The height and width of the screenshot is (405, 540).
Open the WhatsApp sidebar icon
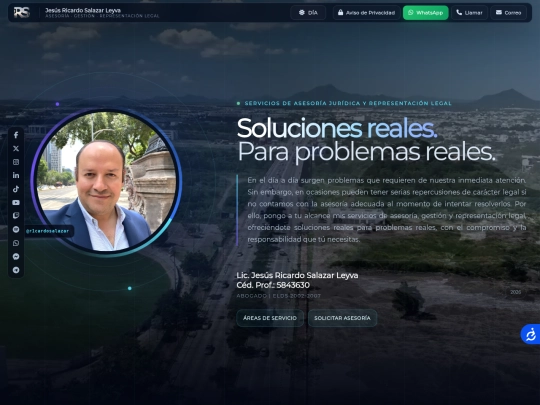click(16, 243)
